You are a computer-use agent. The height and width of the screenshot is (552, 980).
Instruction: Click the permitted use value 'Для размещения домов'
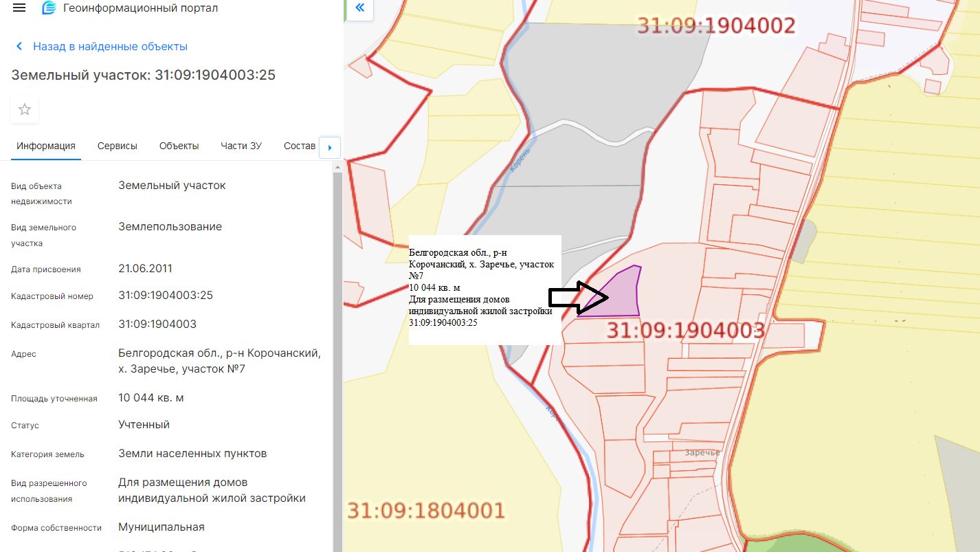183,483
